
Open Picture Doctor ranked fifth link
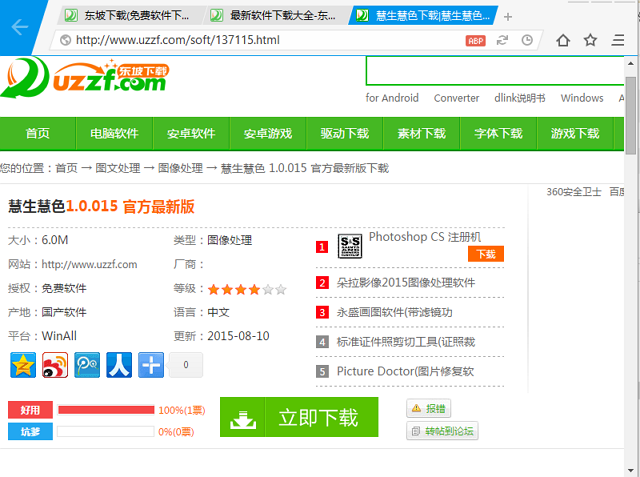[x=405, y=371]
